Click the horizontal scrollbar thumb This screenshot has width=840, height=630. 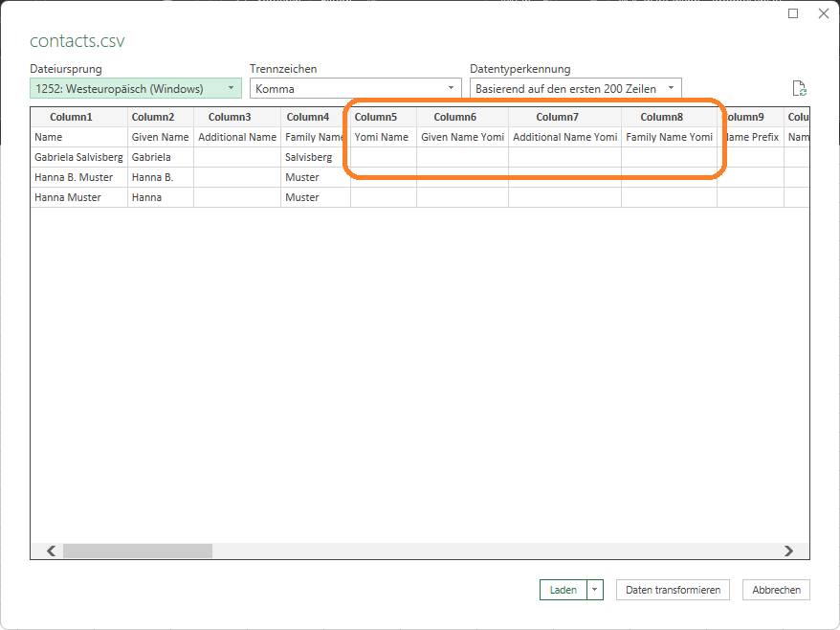click(x=137, y=551)
